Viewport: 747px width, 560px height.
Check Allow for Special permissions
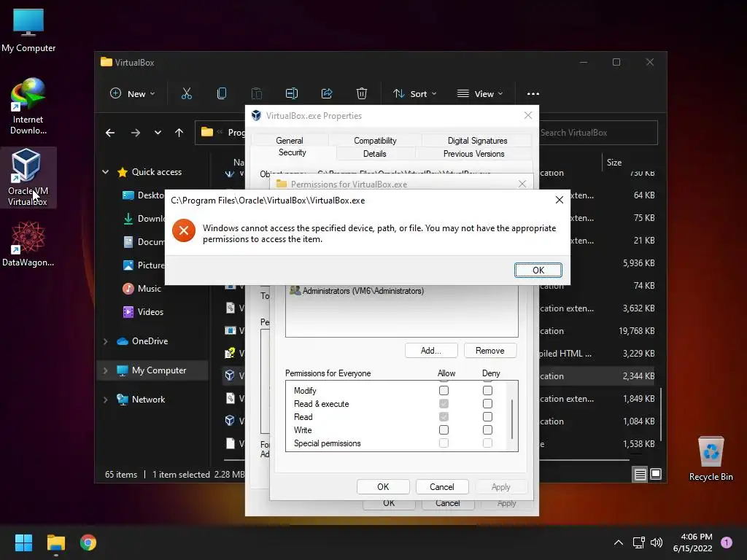(444, 443)
